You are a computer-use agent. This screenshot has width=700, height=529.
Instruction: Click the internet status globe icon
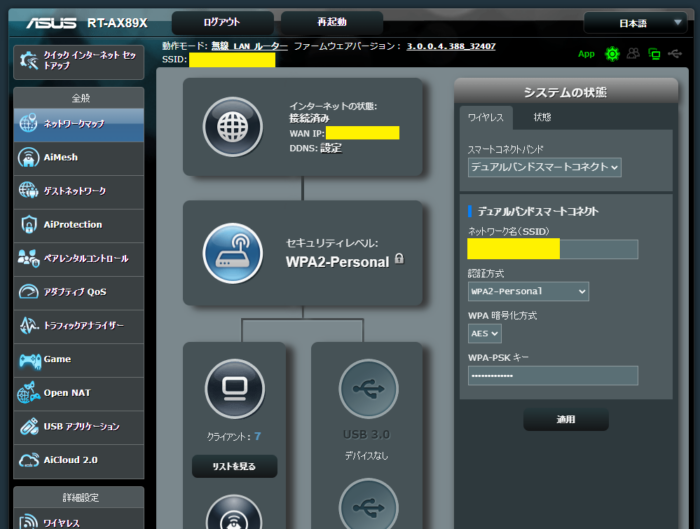pos(233,127)
